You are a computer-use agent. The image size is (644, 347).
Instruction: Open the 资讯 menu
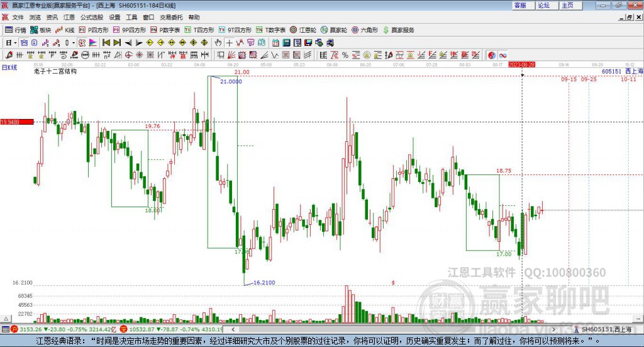(52, 17)
